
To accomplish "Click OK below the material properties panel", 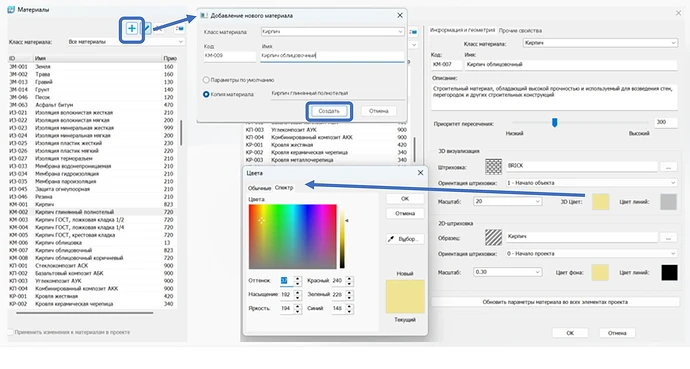I will pos(570,333).
